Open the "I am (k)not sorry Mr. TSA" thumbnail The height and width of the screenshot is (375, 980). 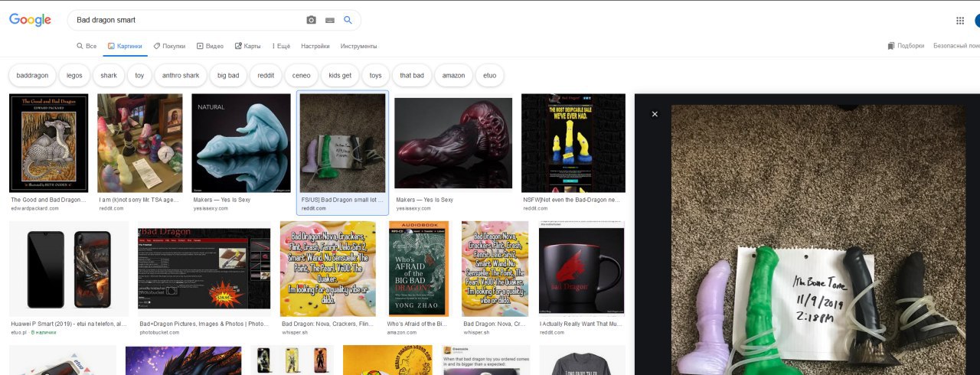pos(140,143)
